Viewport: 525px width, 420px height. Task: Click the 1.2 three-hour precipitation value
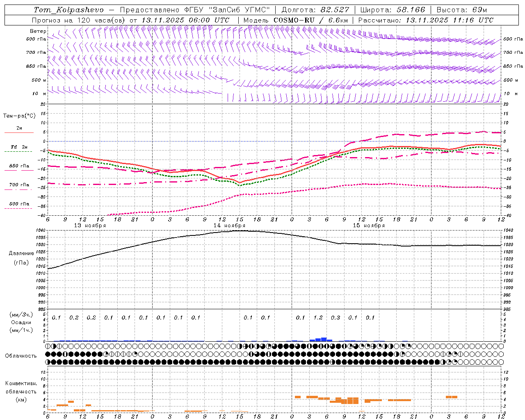pyautogui.click(x=318, y=317)
